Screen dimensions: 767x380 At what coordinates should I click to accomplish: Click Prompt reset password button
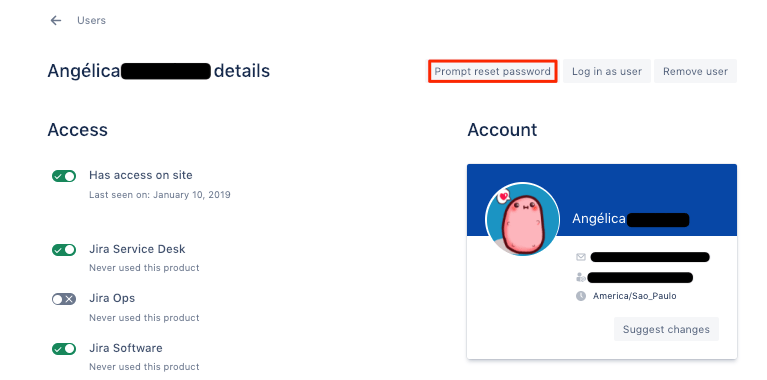(x=493, y=71)
